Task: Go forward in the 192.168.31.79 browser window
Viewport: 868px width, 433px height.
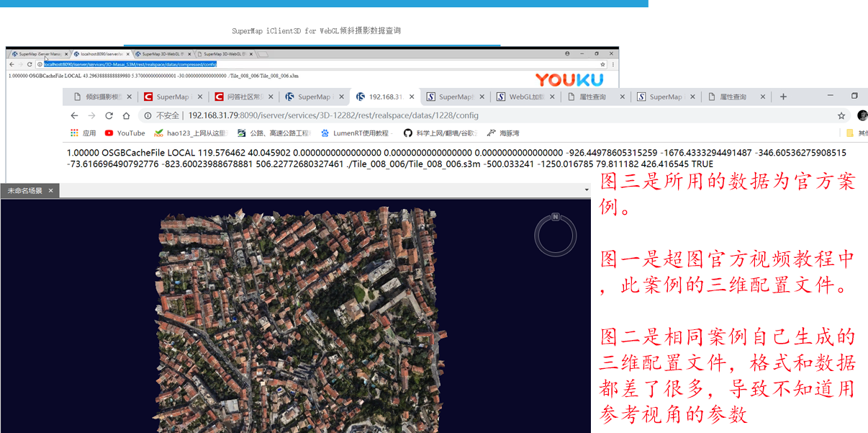Action: tap(92, 115)
